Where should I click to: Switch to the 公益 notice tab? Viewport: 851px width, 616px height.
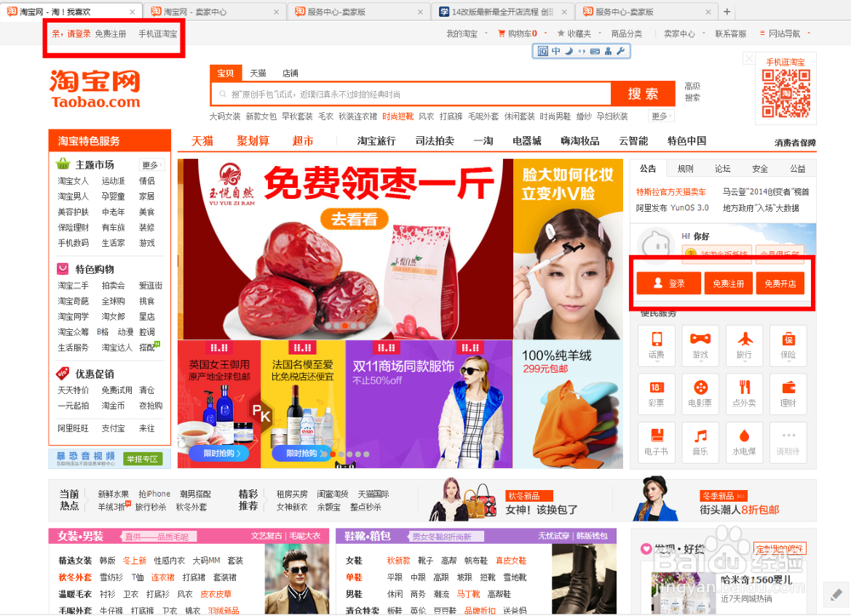(797, 168)
